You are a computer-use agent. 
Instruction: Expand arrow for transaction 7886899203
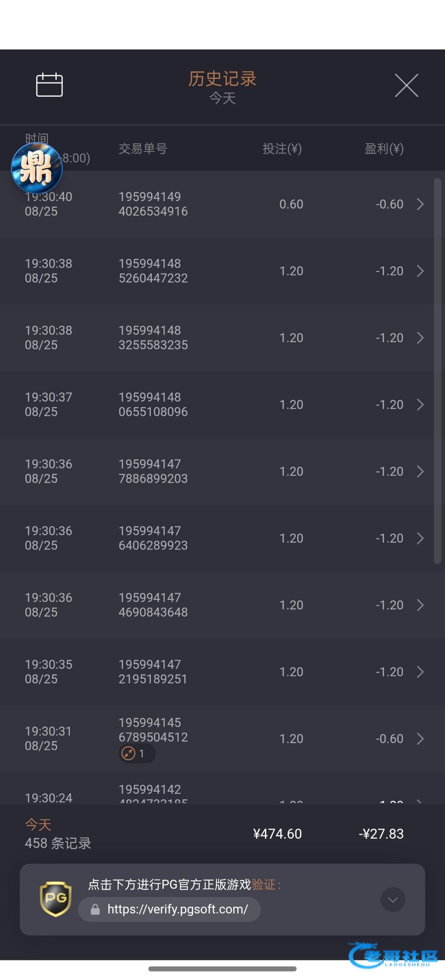420,472
